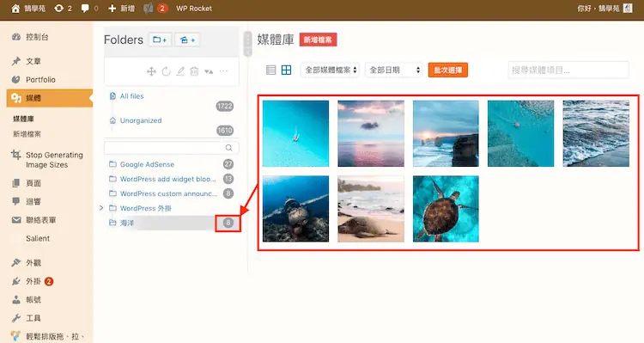644x343 pixels.
Task: Open the foamy ocean waves thumbnail
Action: [596, 133]
